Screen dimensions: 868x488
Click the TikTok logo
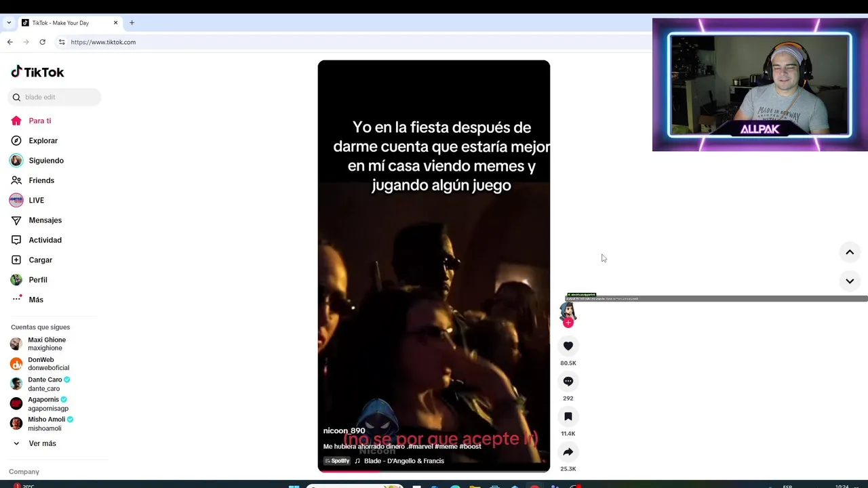(x=37, y=72)
